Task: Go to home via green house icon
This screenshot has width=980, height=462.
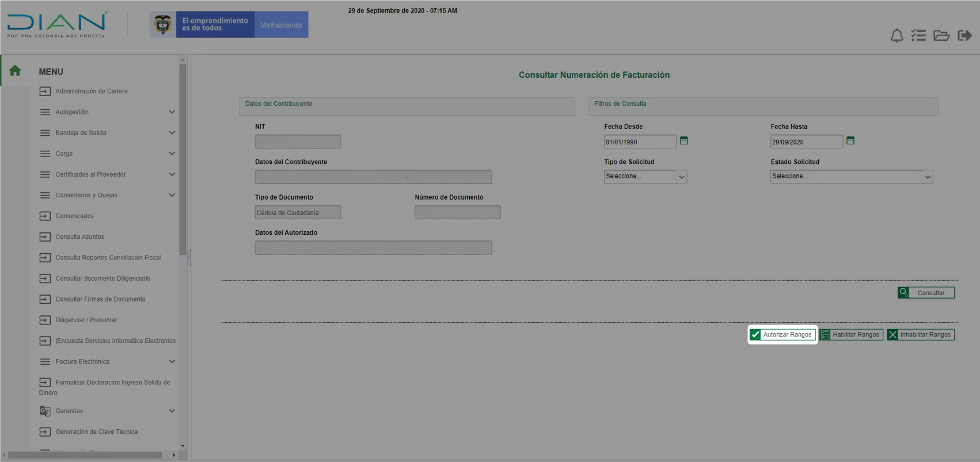Action: [15, 71]
